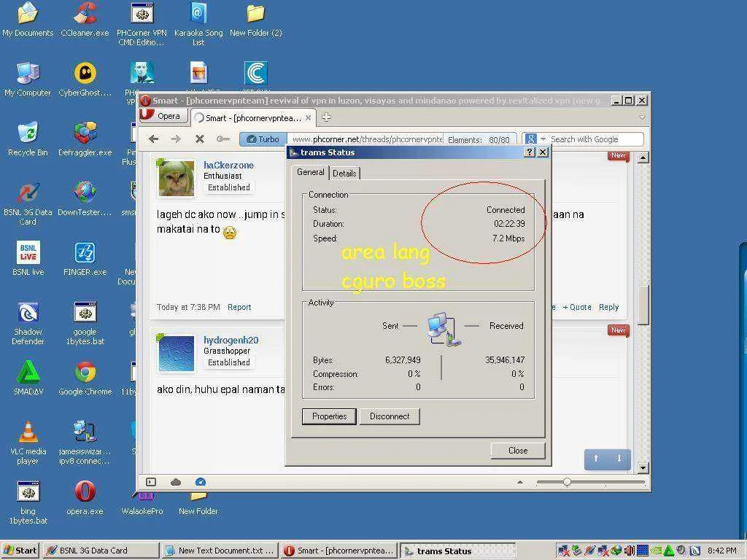Click the browser scrollbar up arrow

(x=643, y=157)
